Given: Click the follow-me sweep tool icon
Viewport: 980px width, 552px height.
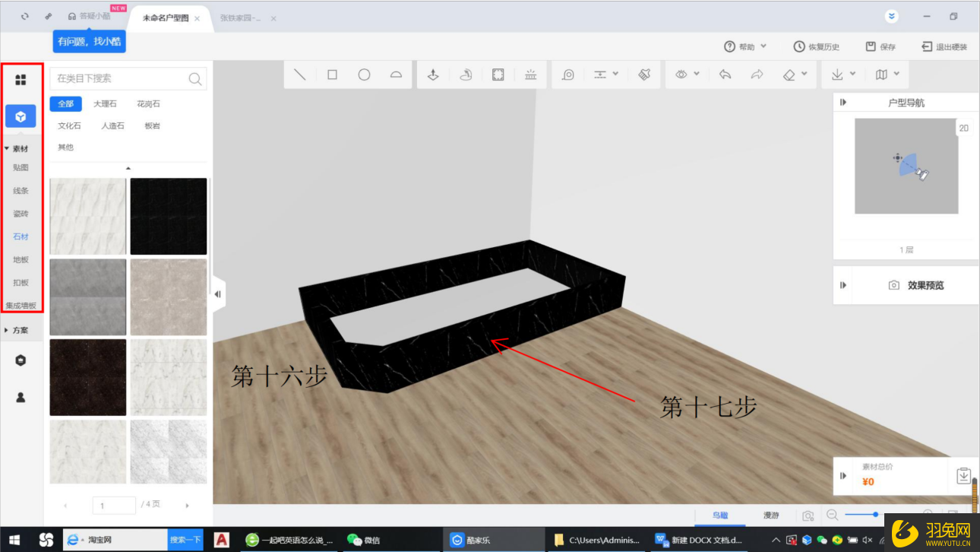Looking at the screenshot, I should [466, 75].
